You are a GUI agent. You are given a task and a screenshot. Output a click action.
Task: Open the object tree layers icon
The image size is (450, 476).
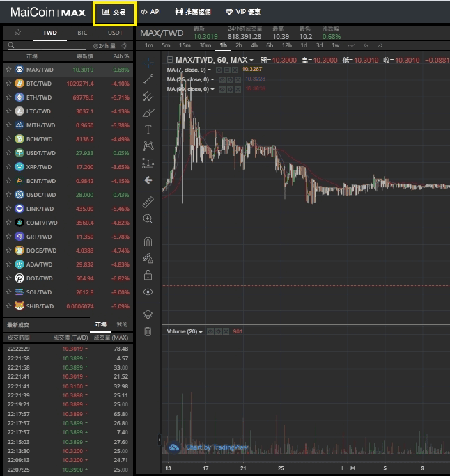(x=148, y=315)
